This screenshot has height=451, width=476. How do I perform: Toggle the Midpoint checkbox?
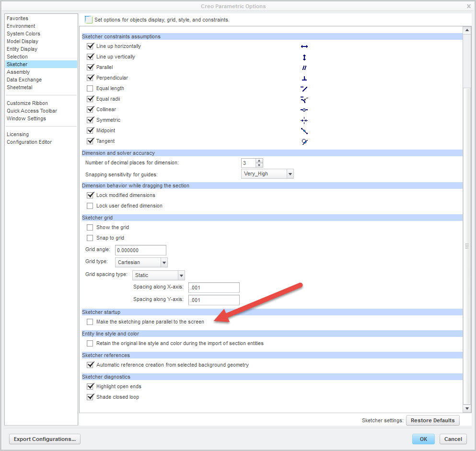(90, 130)
